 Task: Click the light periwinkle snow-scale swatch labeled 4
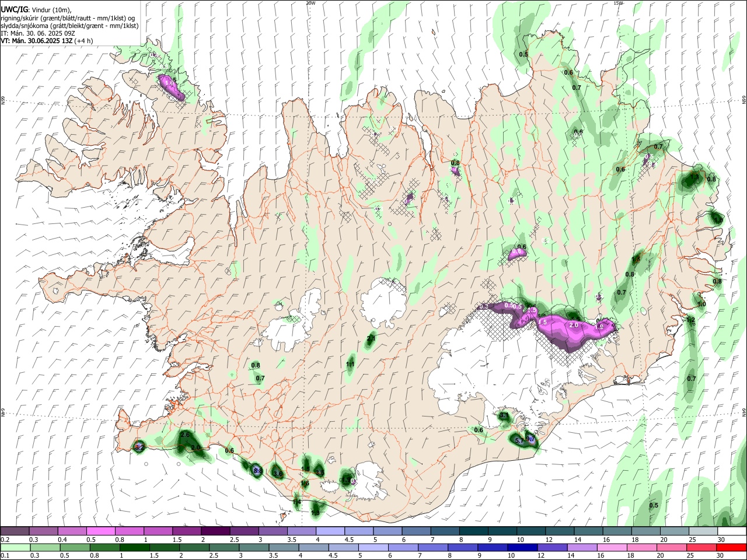click(x=330, y=531)
